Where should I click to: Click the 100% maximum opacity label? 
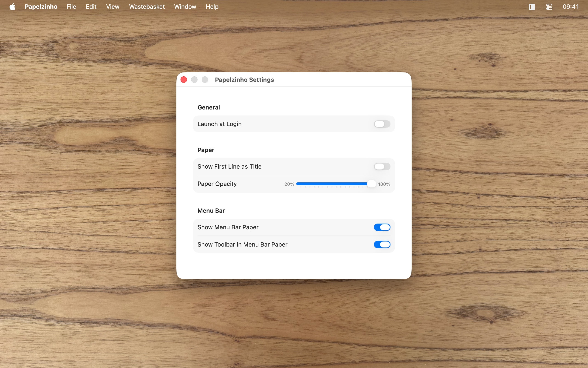point(384,184)
